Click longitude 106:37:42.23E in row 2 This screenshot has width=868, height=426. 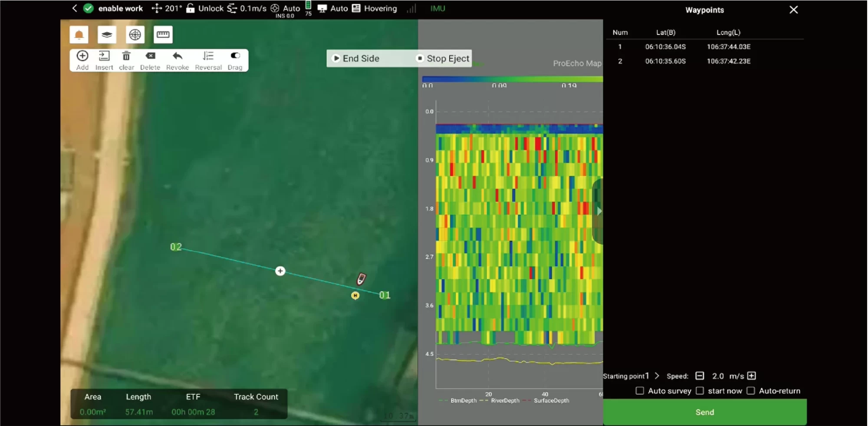[x=729, y=61]
